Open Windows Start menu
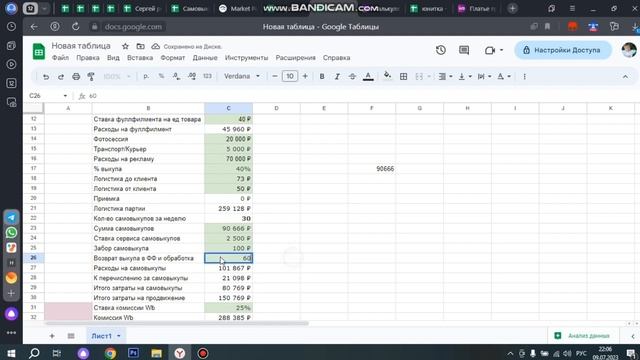The height and width of the screenshot is (360, 640). (x=11, y=353)
